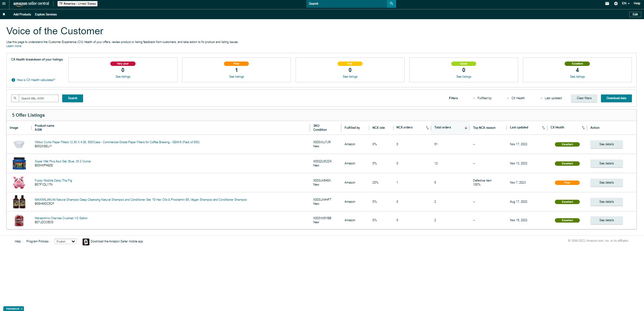This screenshot has height=311, width=644.
Task: Click the orange Poor badge in Fuzzy Wubble row
Action: point(567,183)
